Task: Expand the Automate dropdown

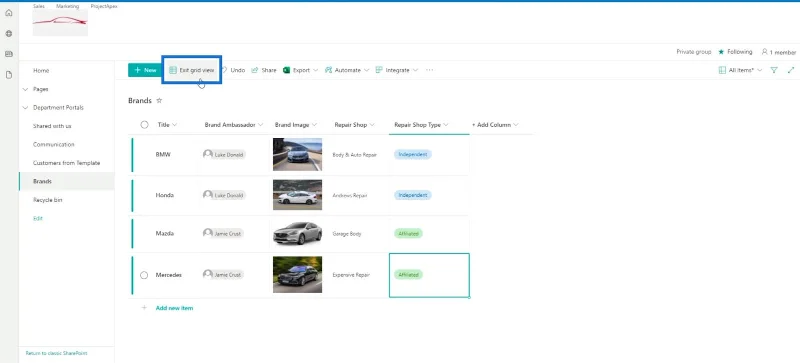Action: tap(366, 70)
